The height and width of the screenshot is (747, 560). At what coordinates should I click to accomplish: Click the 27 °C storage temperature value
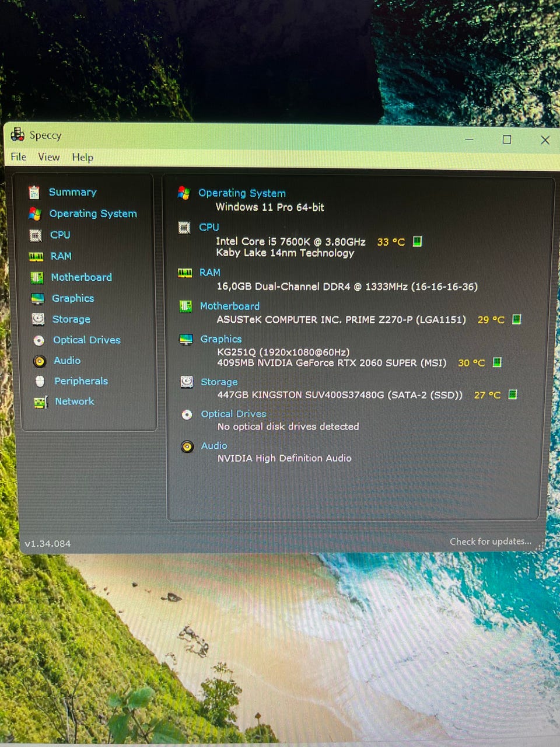(x=487, y=395)
